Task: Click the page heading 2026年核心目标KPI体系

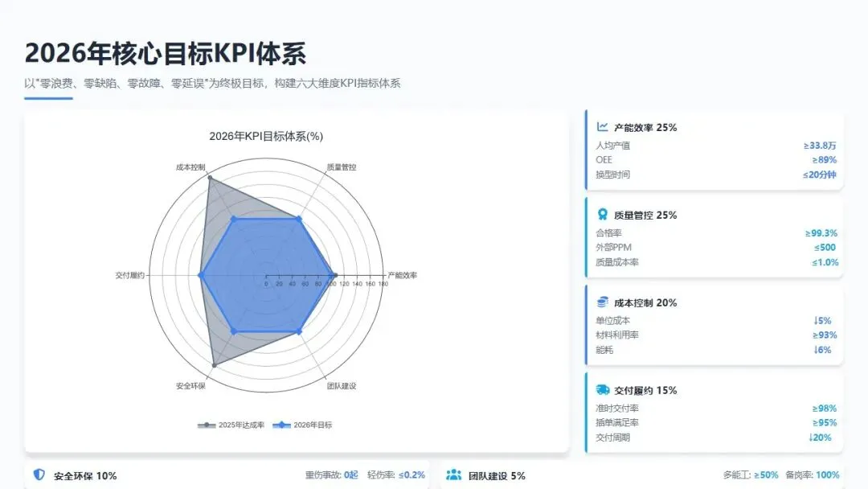Action: [x=165, y=53]
